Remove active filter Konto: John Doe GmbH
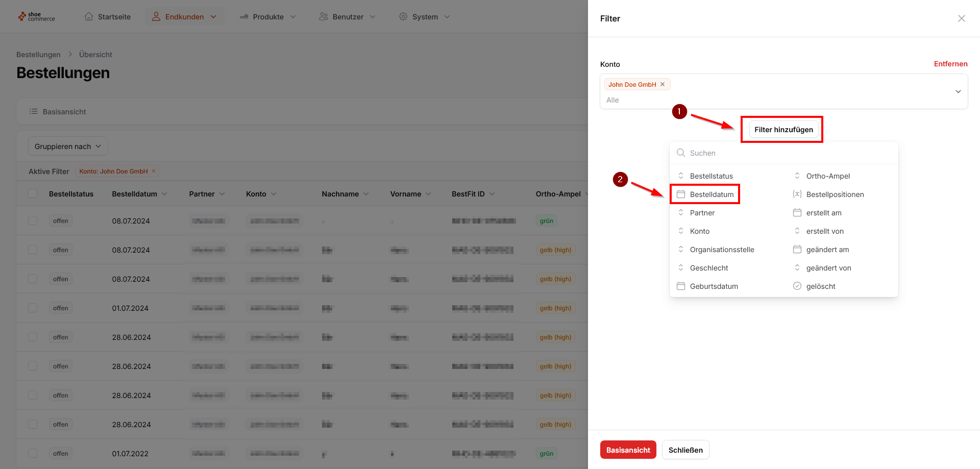The image size is (980, 469). coord(154,171)
